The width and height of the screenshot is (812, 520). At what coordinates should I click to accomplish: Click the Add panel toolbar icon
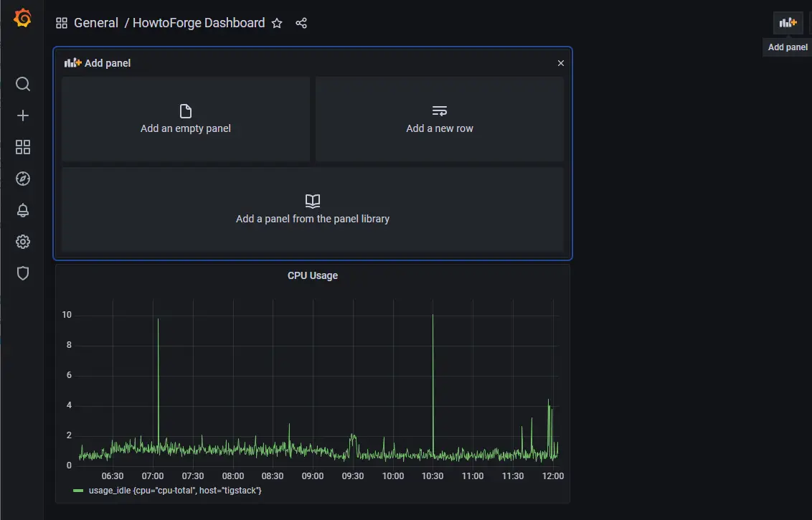point(787,22)
